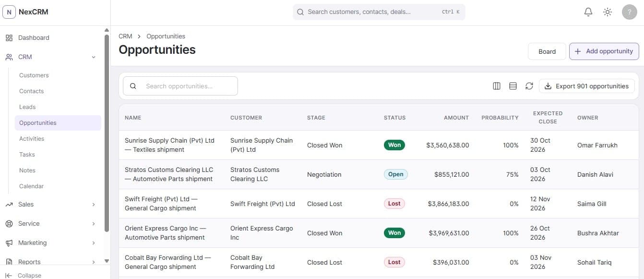This screenshot has width=644, height=279.
Task: Click the CRM breadcrumb link
Action: [125, 36]
